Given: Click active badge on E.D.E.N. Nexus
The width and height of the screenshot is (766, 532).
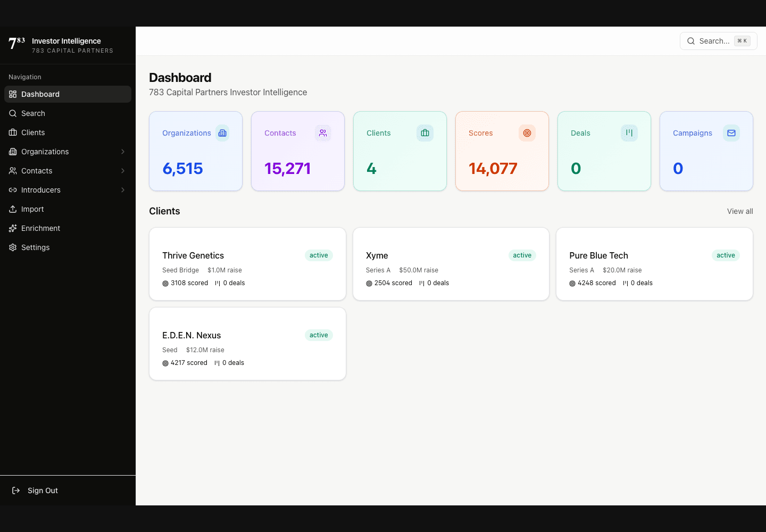Looking at the screenshot, I should tap(319, 335).
